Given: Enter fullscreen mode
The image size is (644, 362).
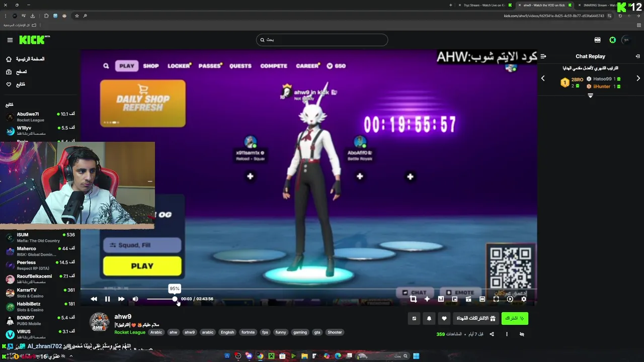Looking at the screenshot, I should click(x=496, y=299).
